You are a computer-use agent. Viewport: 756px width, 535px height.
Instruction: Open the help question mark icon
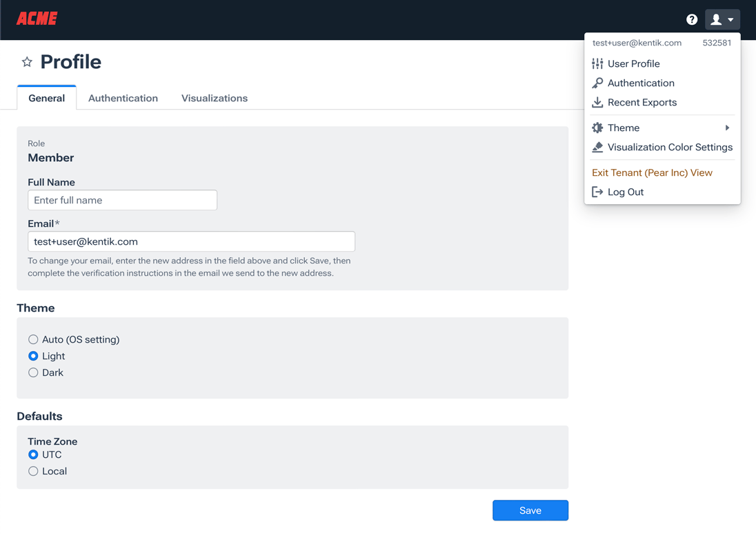pos(692,19)
